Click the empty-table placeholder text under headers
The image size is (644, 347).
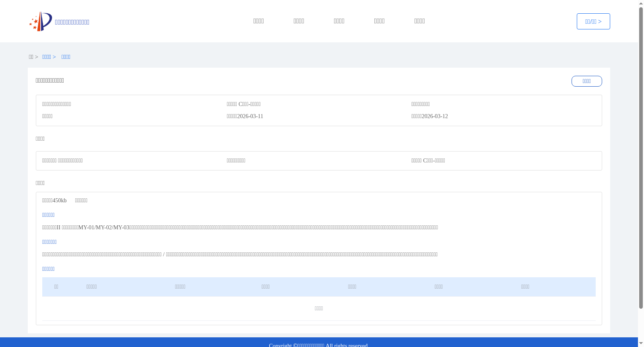pos(319,308)
